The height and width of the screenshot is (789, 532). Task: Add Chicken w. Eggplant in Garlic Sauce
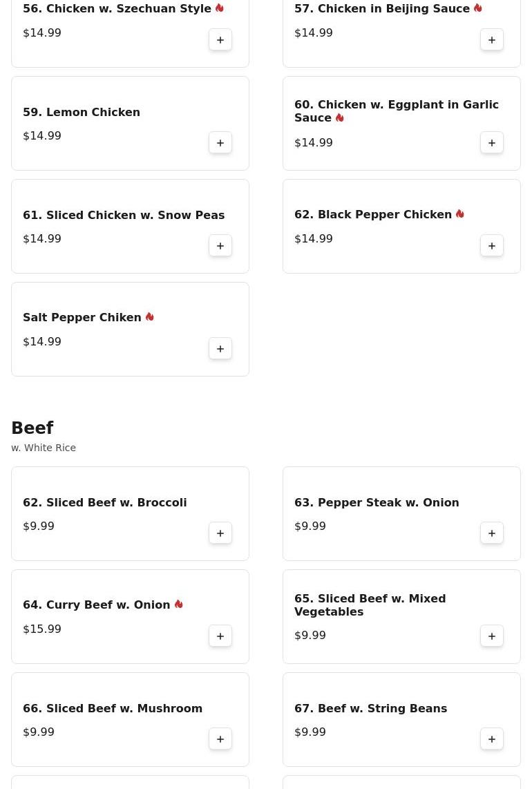pos(492,143)
